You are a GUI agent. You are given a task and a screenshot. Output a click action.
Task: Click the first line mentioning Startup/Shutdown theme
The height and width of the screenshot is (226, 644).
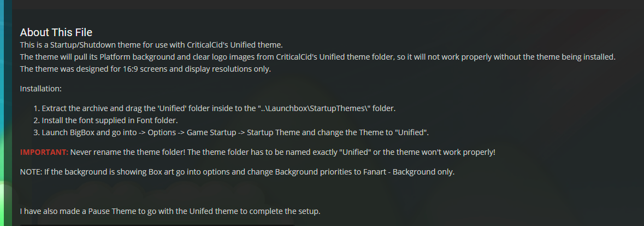pyautogui.click(x=151, y=44)
